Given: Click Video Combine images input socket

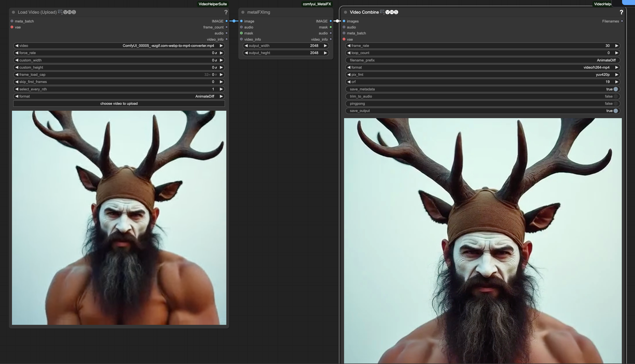Looking at the screenshot, I should 344,21.
